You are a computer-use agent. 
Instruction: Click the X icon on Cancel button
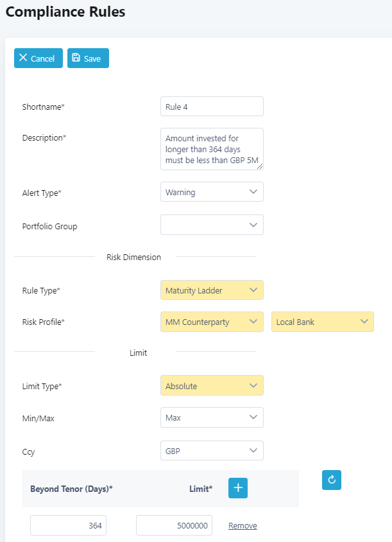(x=23, y=58)
